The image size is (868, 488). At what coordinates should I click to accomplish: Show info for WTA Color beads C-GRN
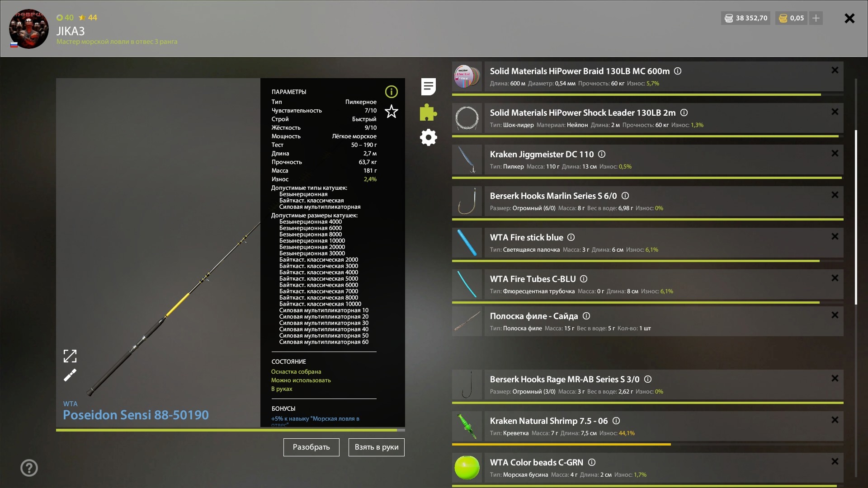[592, 462]
